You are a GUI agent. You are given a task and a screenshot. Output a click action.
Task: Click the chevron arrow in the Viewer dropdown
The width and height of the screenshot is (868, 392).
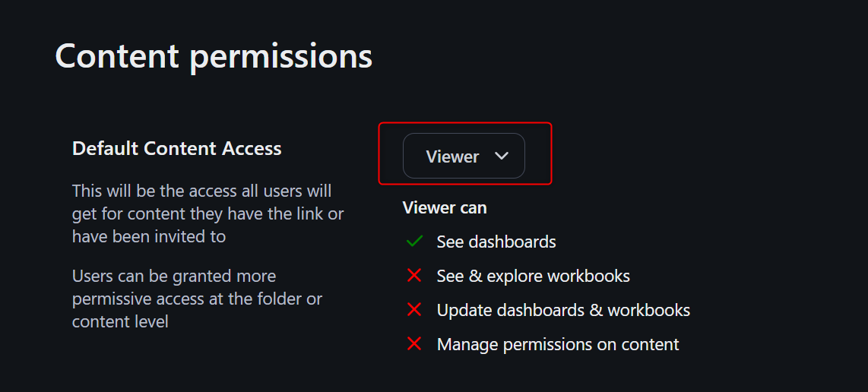tap(501, 156)
